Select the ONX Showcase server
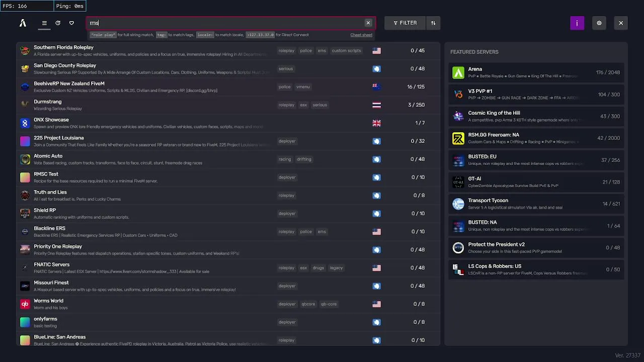Screen dimensions: 644x362 tap(228, 123)
